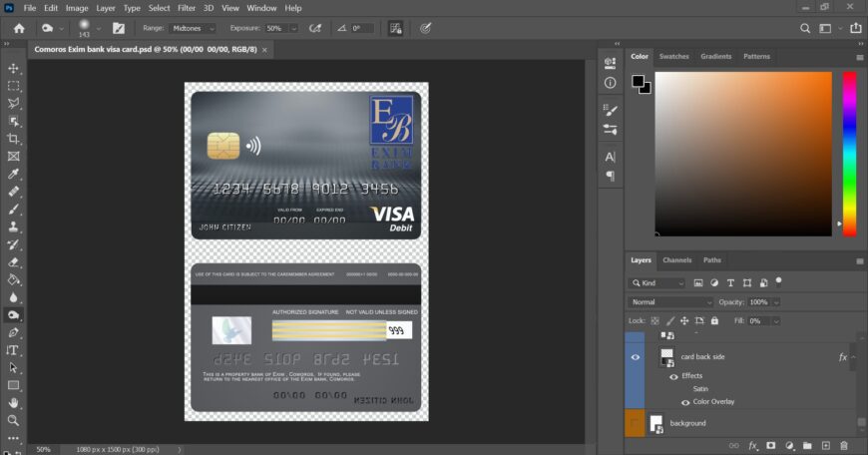Switch to the Channels tab
The width and height of the screenshot is (868, 455).
click(677, 260)
